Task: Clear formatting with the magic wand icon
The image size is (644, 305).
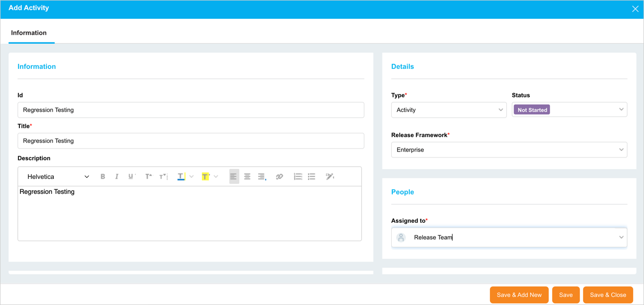Action: tap(329, 176)
